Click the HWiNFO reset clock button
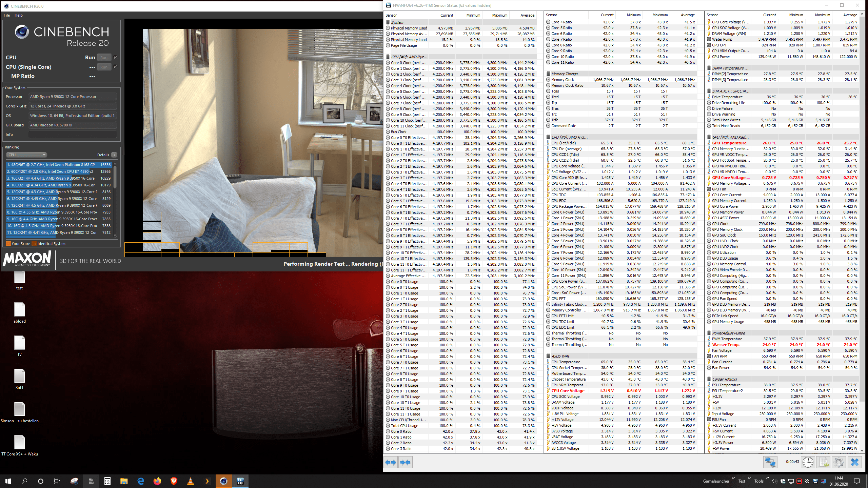 coord(808,462)
